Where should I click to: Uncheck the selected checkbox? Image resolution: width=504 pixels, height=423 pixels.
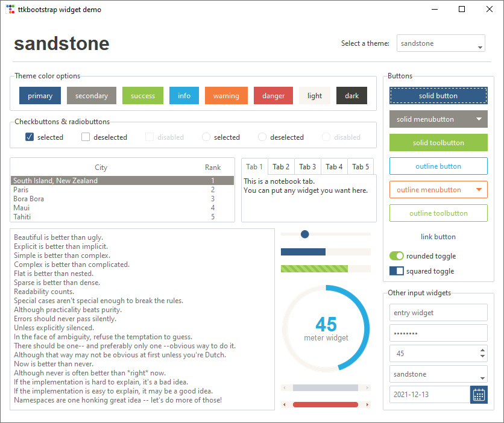tap(28, 137)
